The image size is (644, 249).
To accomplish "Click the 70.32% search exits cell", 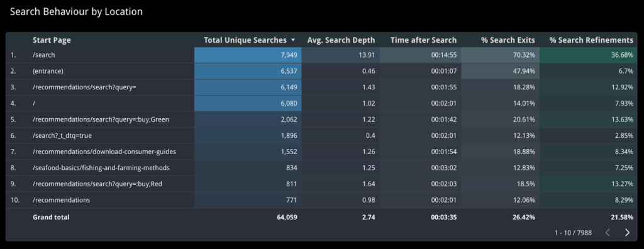I will point(501,55).
